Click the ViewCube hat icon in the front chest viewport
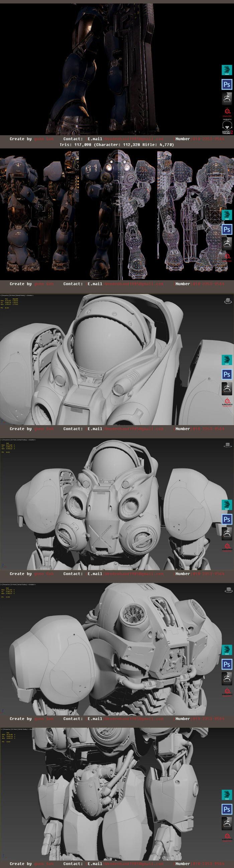The height and width of the screenshot is (868, 234). point(228,445)
